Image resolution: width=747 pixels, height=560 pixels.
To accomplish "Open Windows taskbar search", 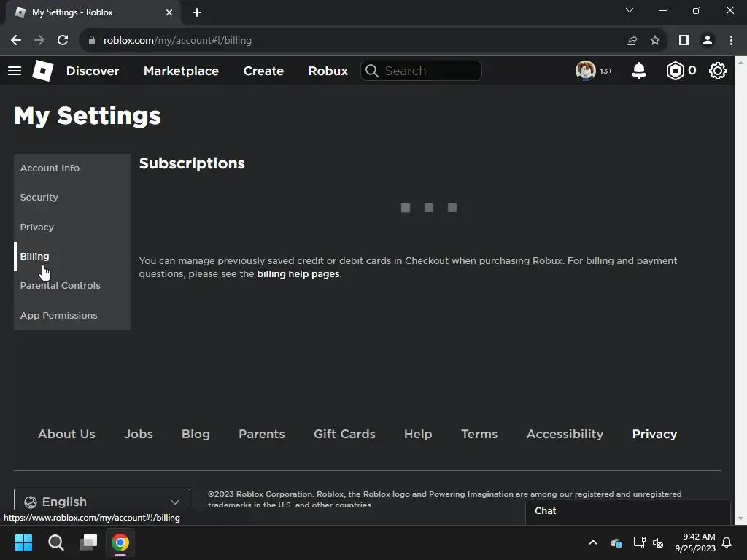I will pos(55,542).
